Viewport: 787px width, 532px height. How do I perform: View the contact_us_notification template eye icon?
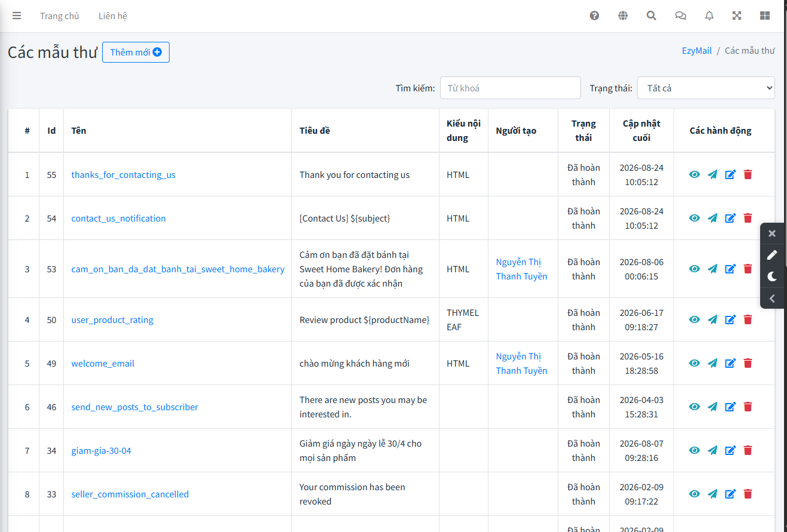click(x=694, y=218)
